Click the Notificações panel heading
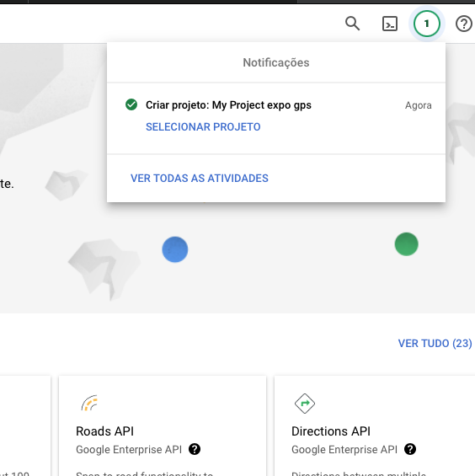The width and height of the screenshot is (475, 476). coord(276,62)
